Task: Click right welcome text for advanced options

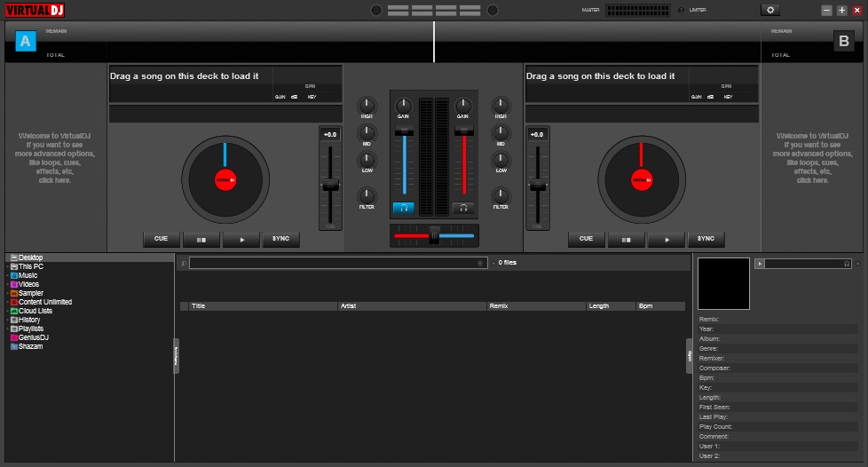Action: (x=812, y=158)
